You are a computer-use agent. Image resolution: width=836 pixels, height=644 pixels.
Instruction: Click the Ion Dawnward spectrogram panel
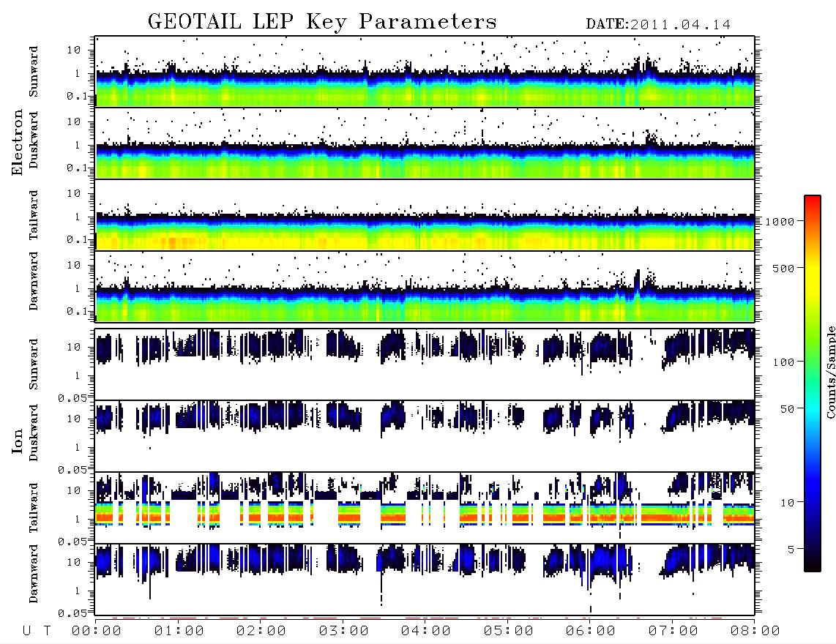click(x=425, y=580)
